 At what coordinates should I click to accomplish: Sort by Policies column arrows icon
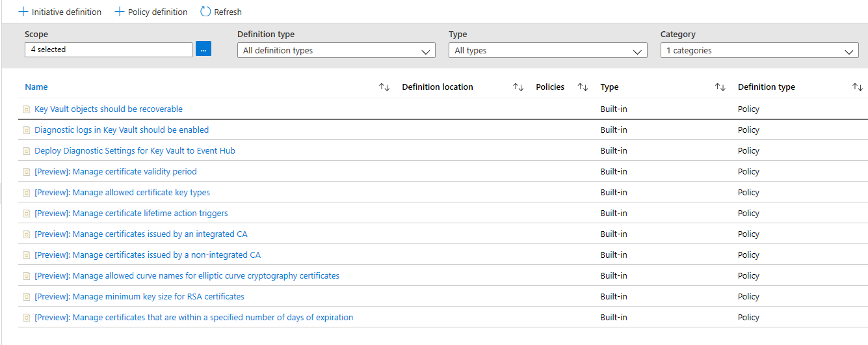tap(583, 87)
